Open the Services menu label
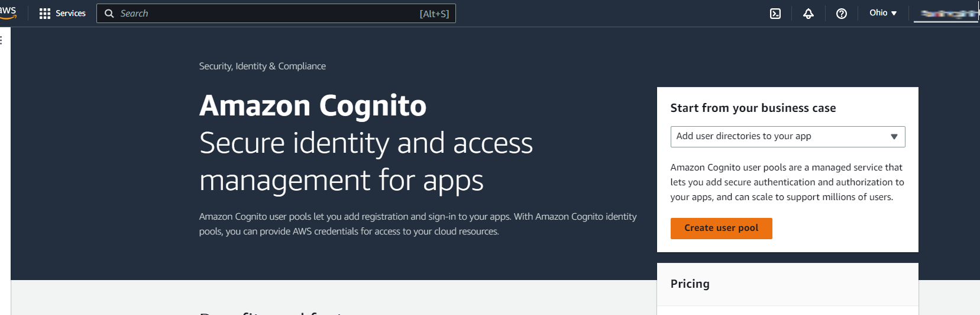 (70, 13)
